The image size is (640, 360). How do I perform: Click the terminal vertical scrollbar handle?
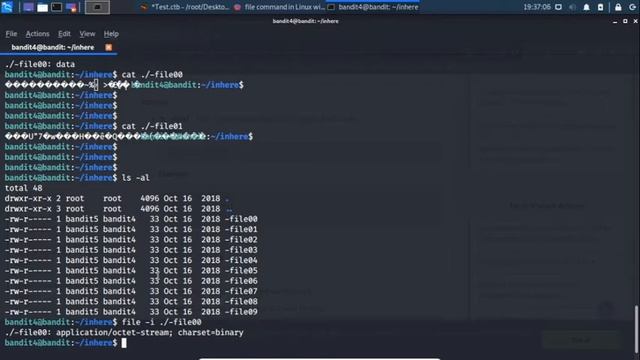tap(636, 329)
